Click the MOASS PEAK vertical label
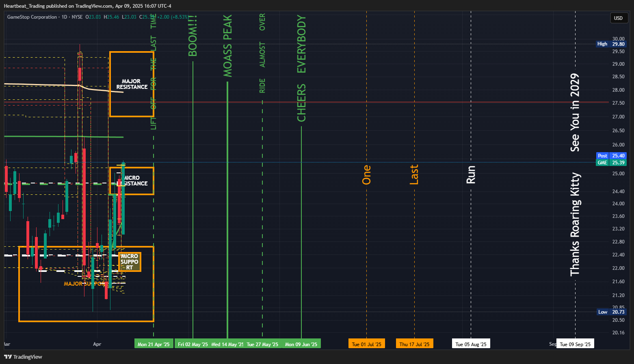 [x=227, y=46]
